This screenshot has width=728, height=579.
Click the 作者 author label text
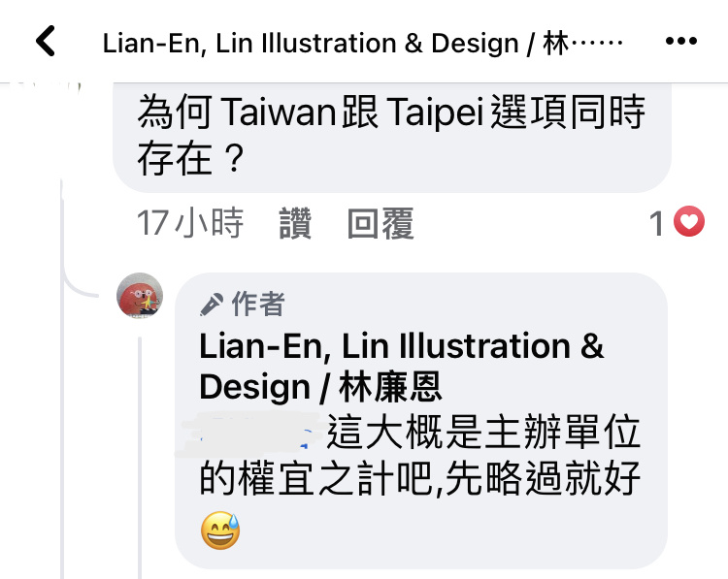point(258,305)
